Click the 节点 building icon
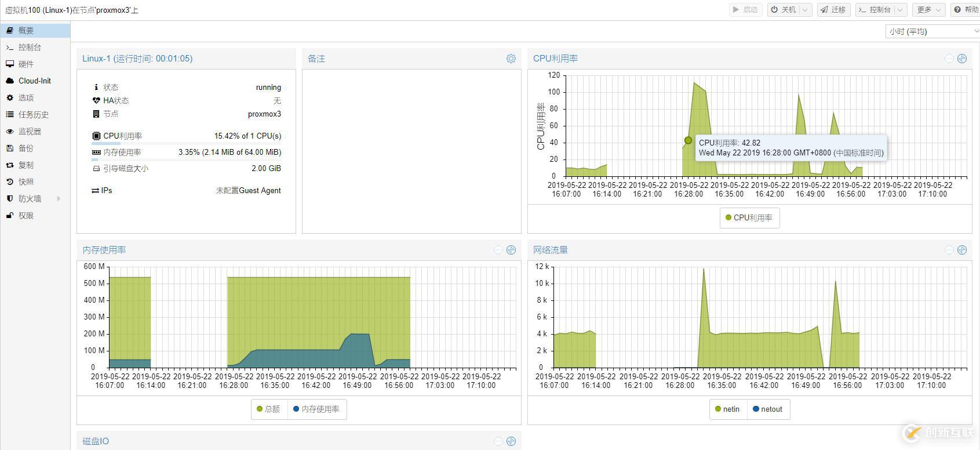Image resolution: width=980 pixels, height=450 pixels. click(96, 114)
